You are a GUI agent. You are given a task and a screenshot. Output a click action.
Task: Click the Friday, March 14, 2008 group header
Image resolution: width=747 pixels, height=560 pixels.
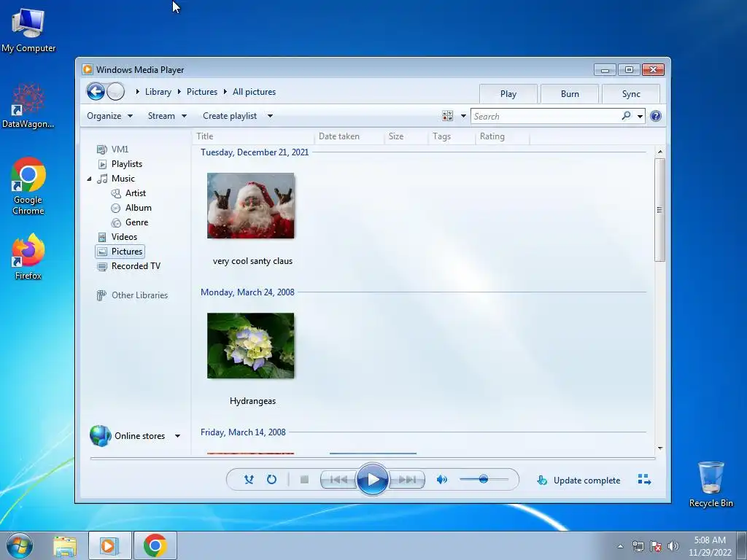243,432
